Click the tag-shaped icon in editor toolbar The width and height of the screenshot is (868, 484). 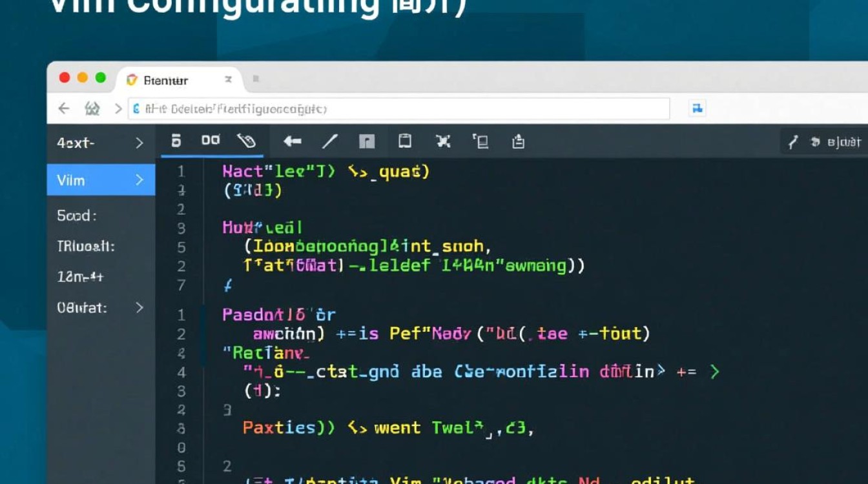[x=246, y=141]
